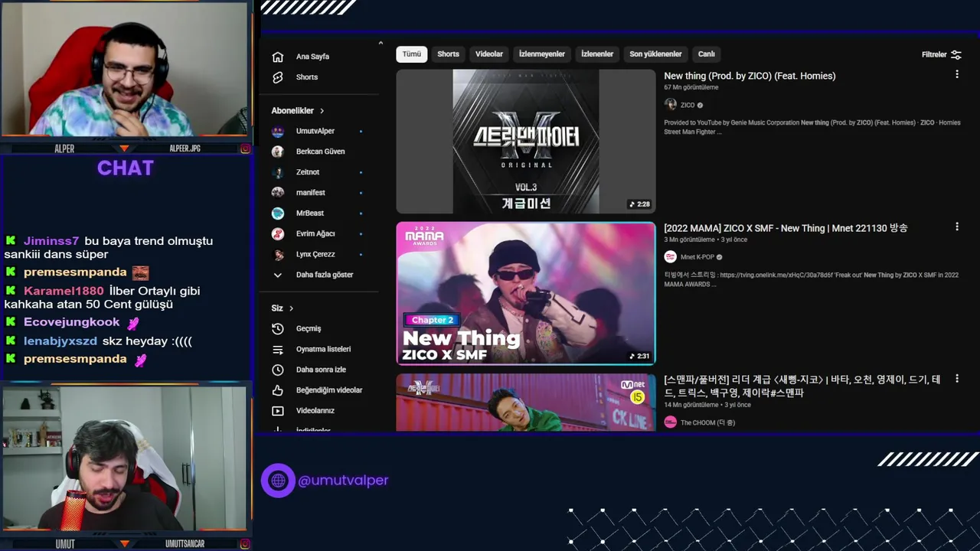Viewport: 980px width, 551px height.
Task: Select the Shorts filter chip
Action: [x=449, y=54]
